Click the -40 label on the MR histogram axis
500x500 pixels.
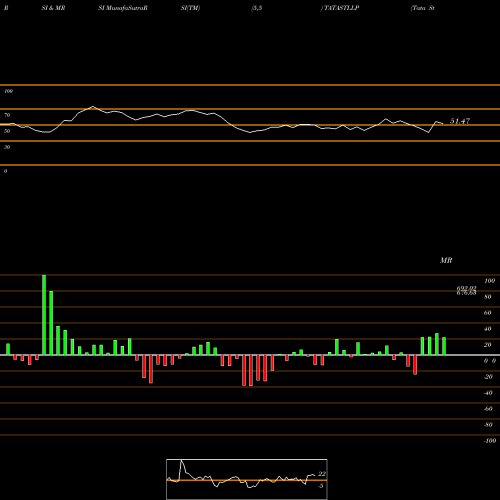488,393
